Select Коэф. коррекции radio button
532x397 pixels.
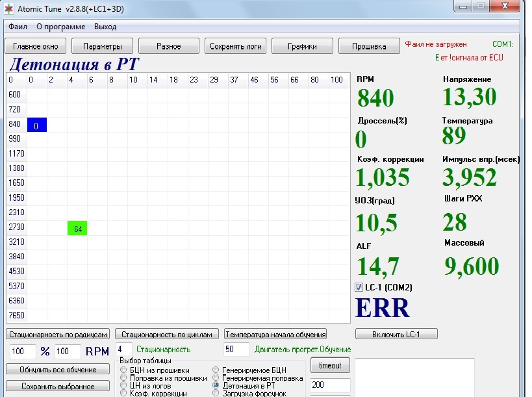pyautogui.click(x=123, y=393)
